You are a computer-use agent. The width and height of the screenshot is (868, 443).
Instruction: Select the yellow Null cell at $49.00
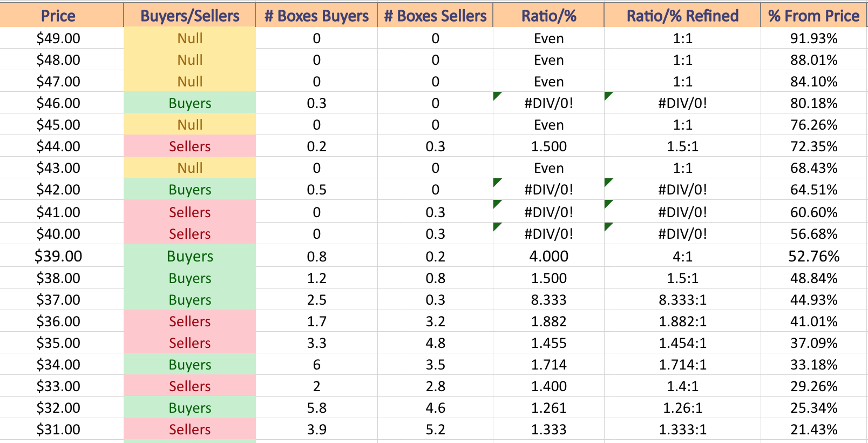pos(189,38)
